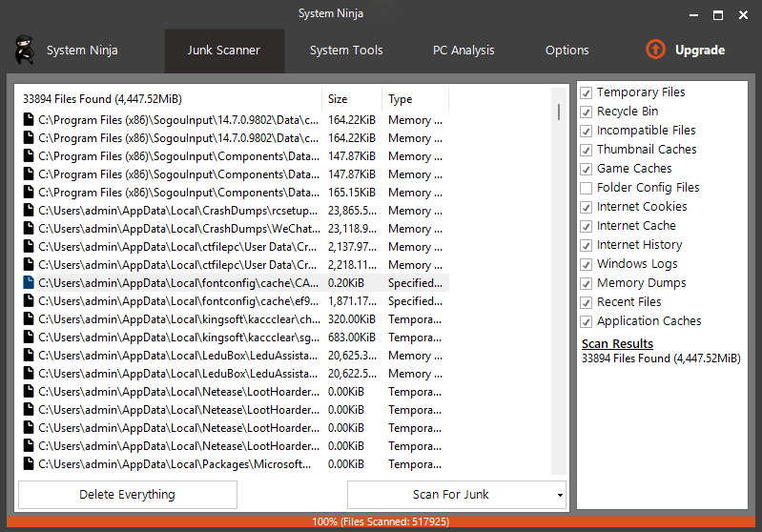This screenshot has height=532, width=762.
Task: Toggle Windows Logs checkbox
Action: [x=587, y=264]
